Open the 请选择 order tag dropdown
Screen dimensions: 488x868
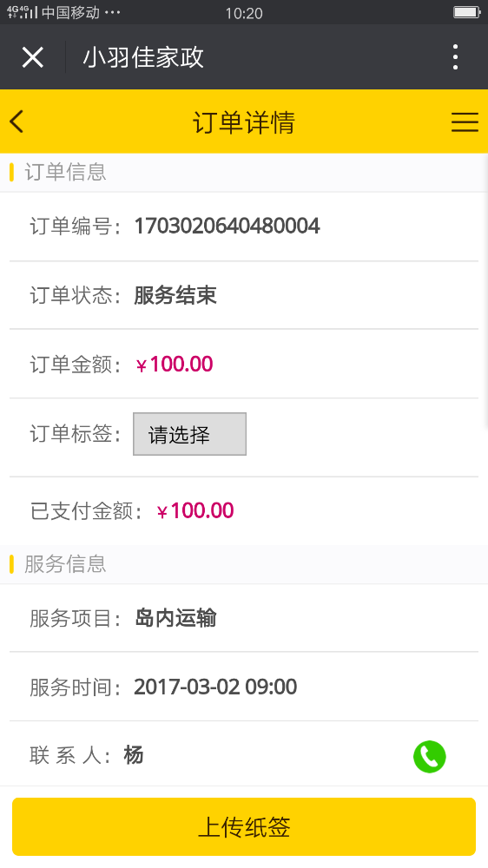(189, 434)
